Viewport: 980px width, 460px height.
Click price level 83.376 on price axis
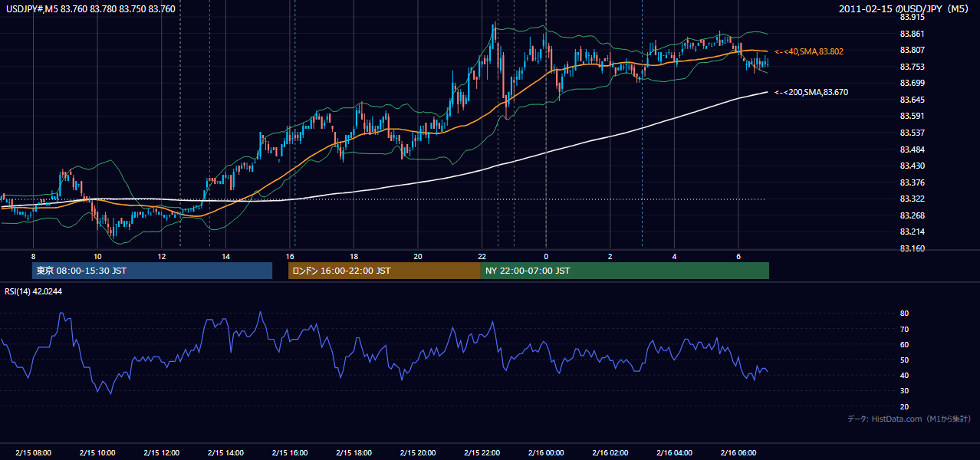click(x=913, y=182)
